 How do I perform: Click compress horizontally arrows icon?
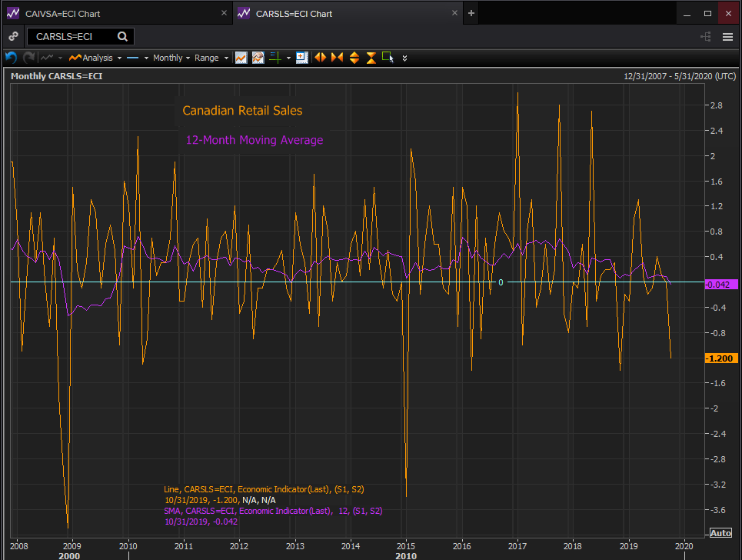point(337,58)
